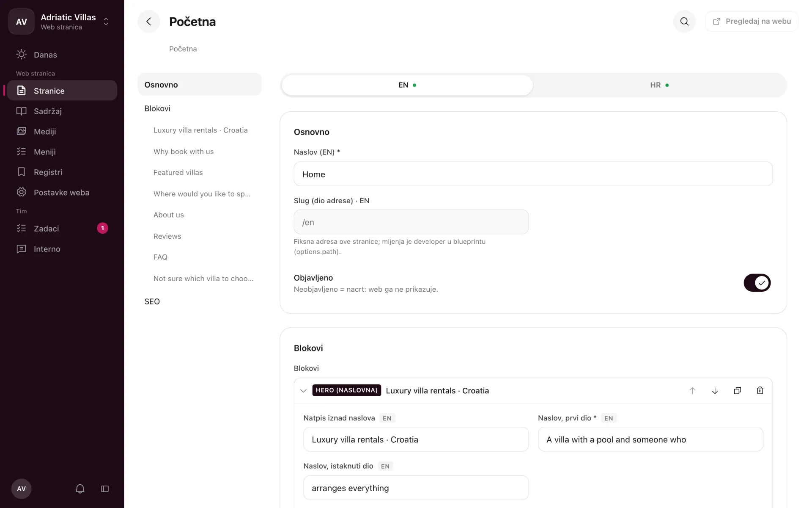Select Osnovno section in page nav
This screenshot has height=508, width=812.
[x=200, y=85]
